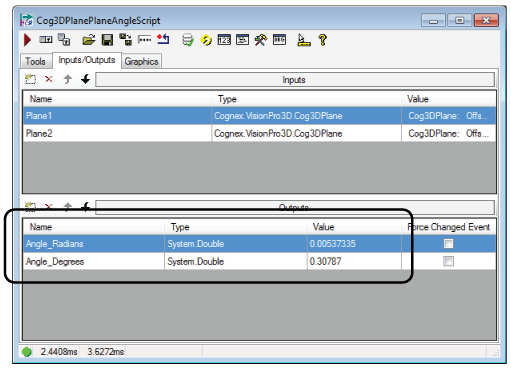Click the inputs Name column header
Viewport: 511px width, 368px height.
117,99
